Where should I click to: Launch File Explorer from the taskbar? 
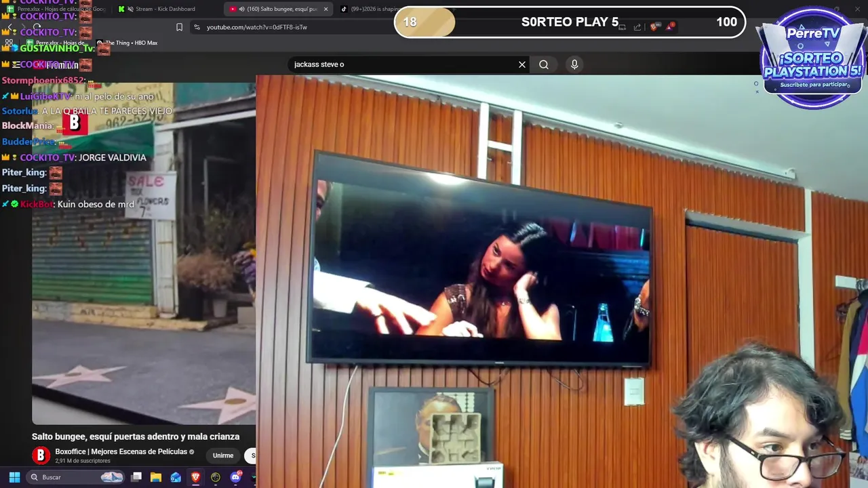(156, 477)
